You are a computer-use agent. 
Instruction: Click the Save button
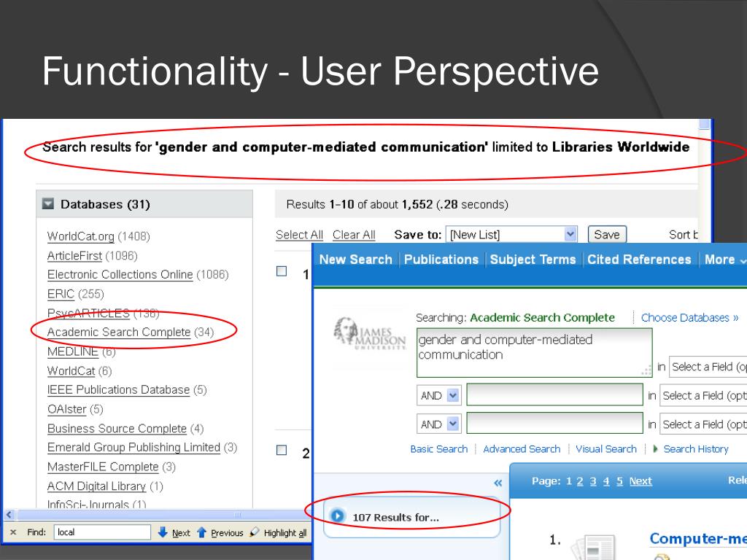pyautogui.click(x=607, y=234)
